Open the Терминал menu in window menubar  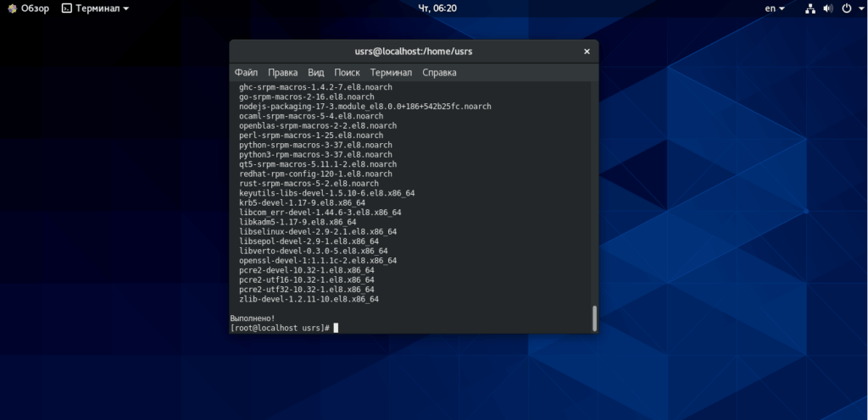click(x=391, y=72)
